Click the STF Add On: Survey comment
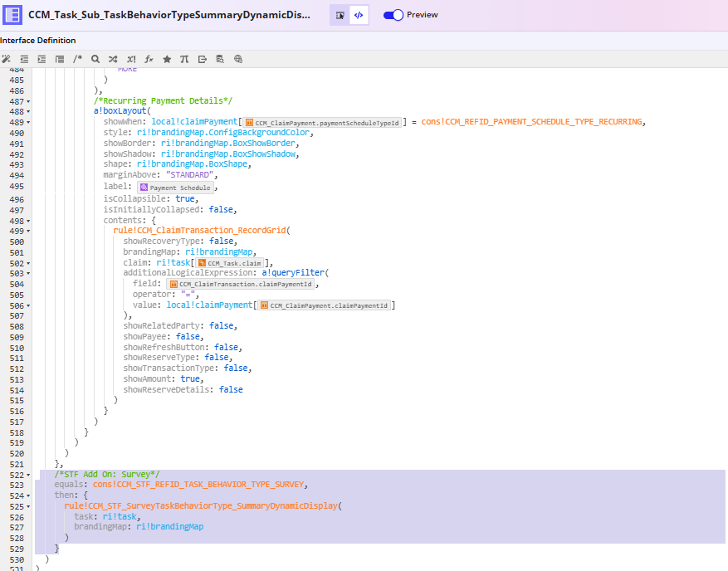The image size is (728, 571). [x=107, y=474]
